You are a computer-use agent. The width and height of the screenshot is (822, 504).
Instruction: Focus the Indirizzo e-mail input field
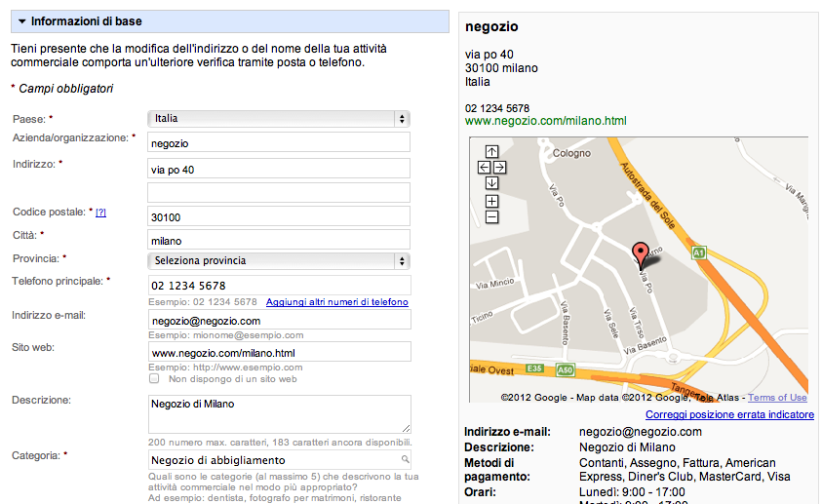point(278,320)
